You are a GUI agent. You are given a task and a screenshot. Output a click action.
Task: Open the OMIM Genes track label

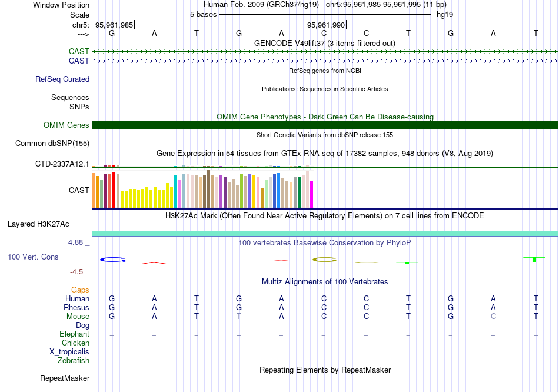pos(66,125)
